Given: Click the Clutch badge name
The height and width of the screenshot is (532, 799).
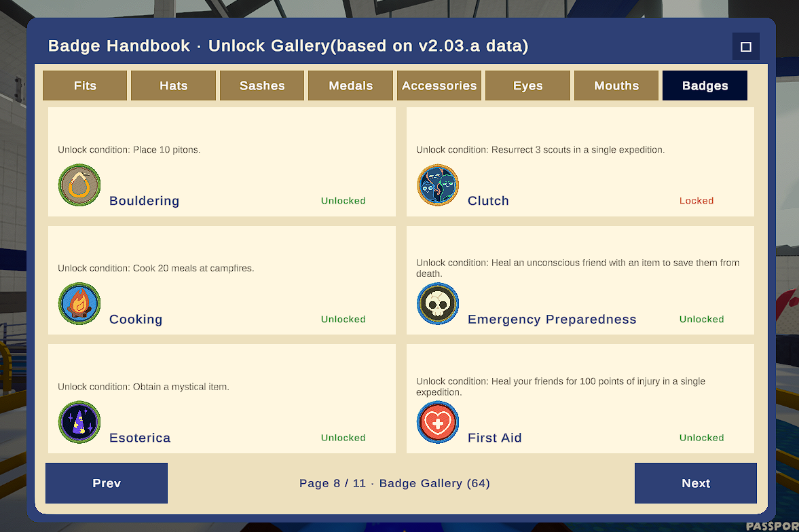Looking at the screenshot, I should (488, 201).
